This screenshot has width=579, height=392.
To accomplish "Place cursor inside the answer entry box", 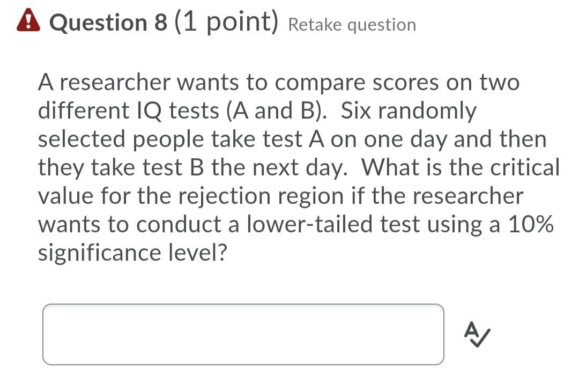I will (x=244, y=335).
